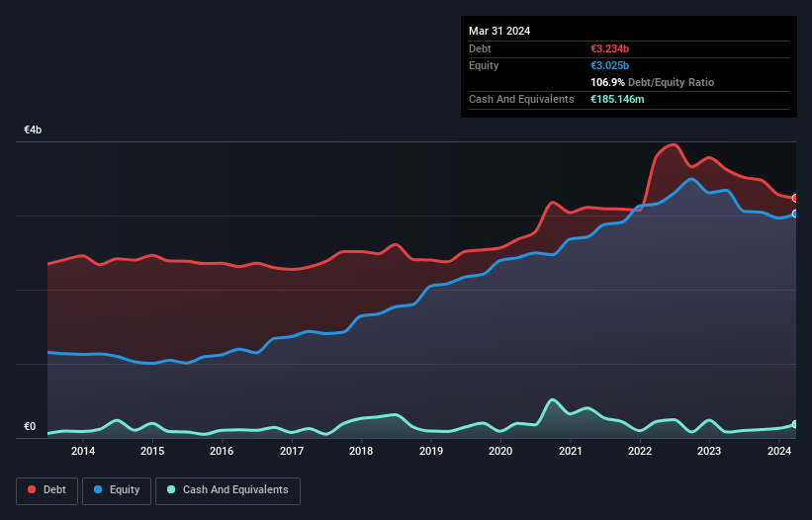Click the €4b y-axis label
Image resolution: width=812 pixels, height=520 pixels.
click(x=33, y=130)
